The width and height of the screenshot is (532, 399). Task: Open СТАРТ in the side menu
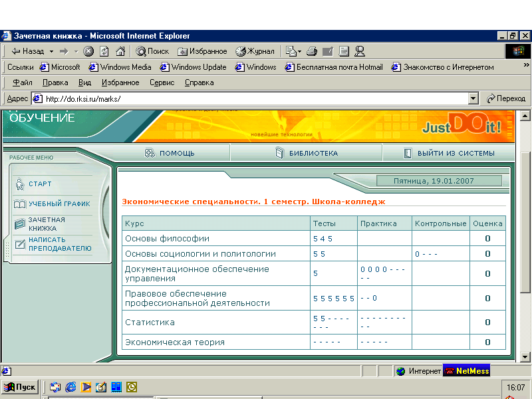[x=40, y=184]
